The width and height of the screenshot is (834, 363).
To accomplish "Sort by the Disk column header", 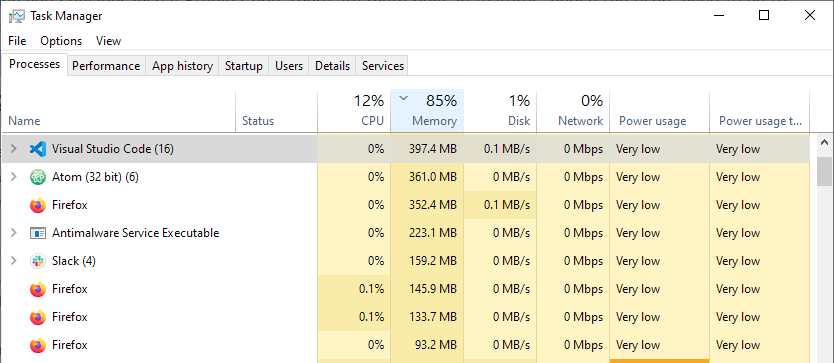I will [x=501, y=111].
